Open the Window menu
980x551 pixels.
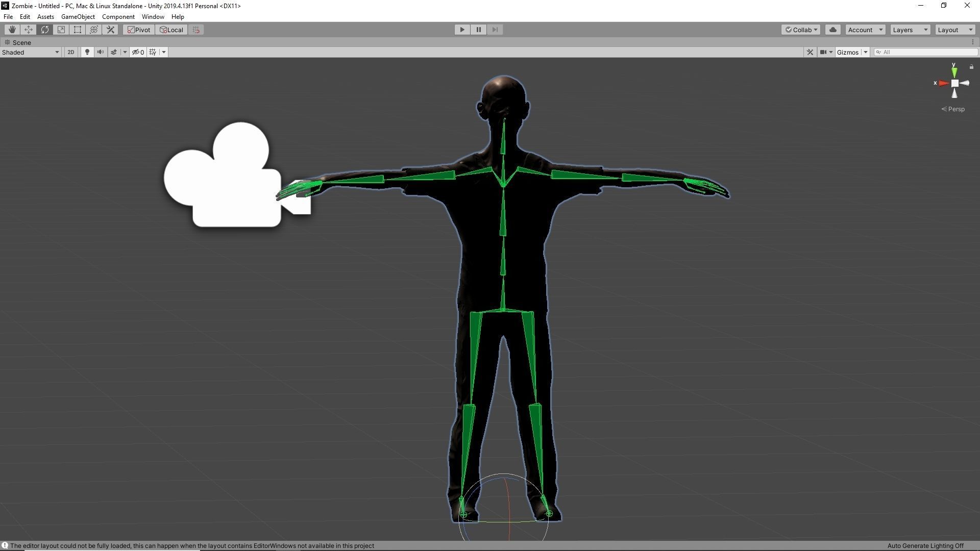click(153, 17)
